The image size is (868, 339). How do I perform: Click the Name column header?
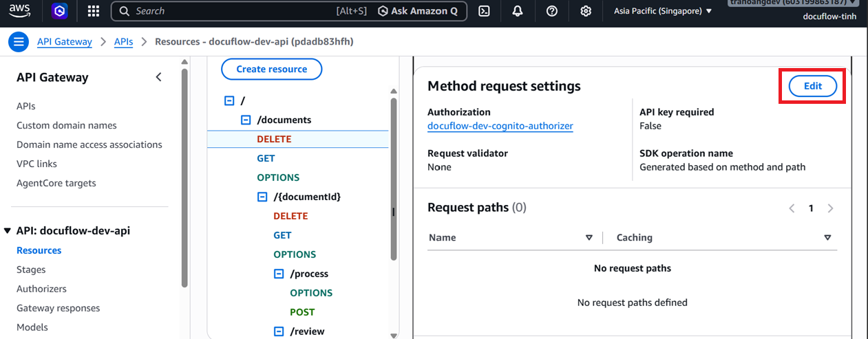[443, 237]
